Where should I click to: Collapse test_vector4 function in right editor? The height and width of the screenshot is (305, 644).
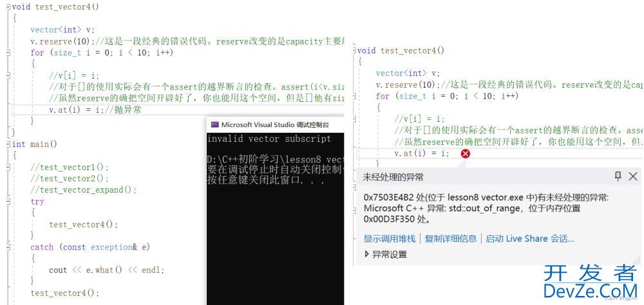(354, 50)
